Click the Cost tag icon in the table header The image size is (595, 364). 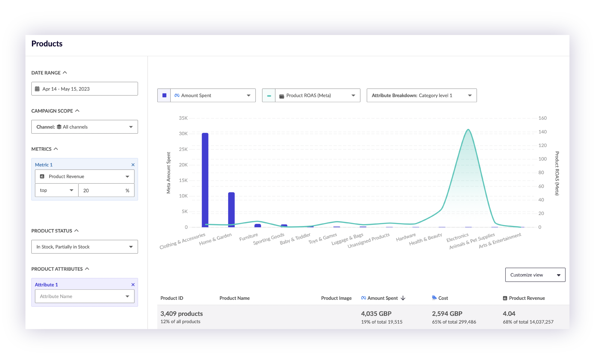point(434,298)
